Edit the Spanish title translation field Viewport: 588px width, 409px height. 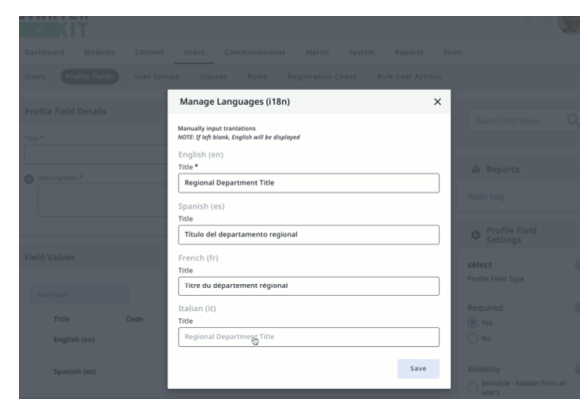[x=309, y=235]
